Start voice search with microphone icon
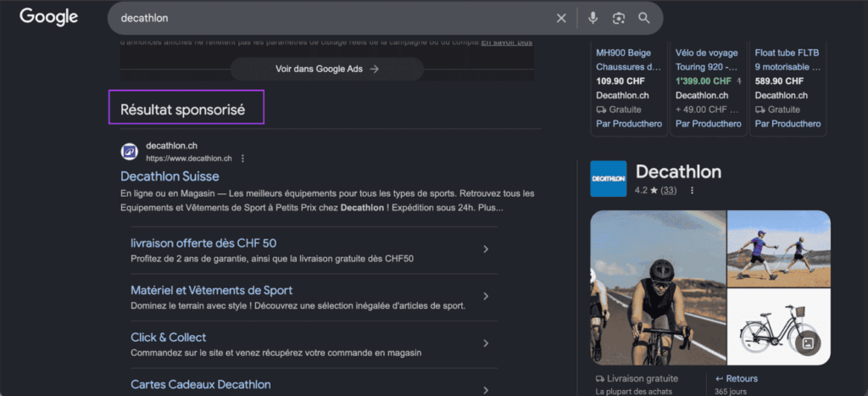The image size is (868, 396). point(593,19)
